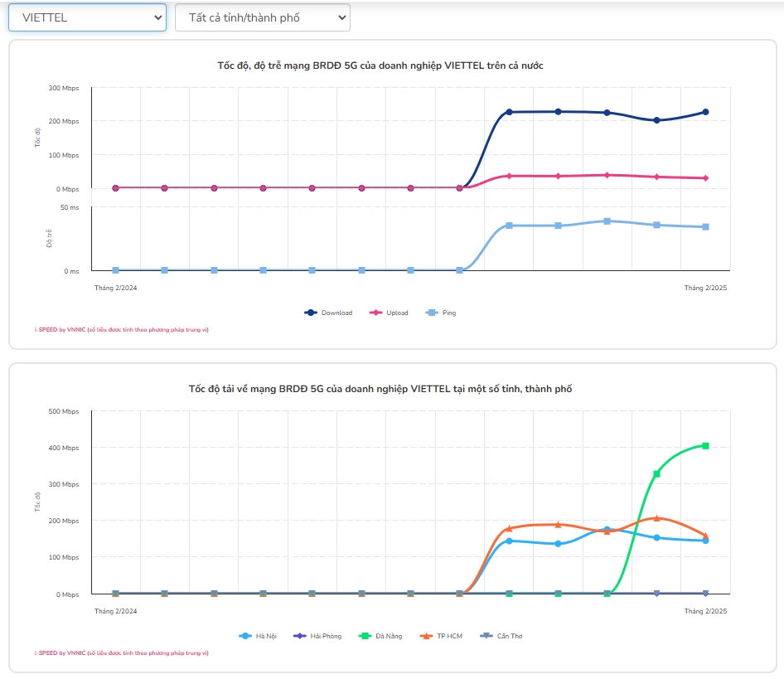Open the Tất cả tỉnh/thành phố dropdown

point(263,17)
